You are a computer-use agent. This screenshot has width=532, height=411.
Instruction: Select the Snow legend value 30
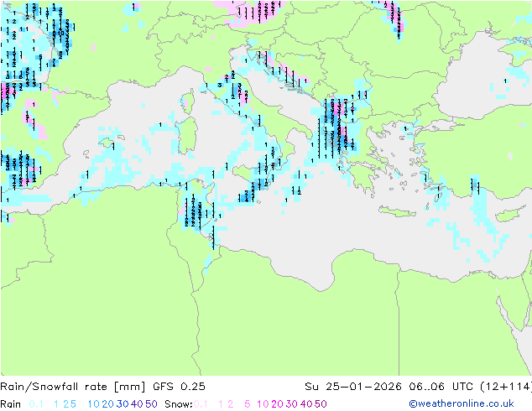291,404
